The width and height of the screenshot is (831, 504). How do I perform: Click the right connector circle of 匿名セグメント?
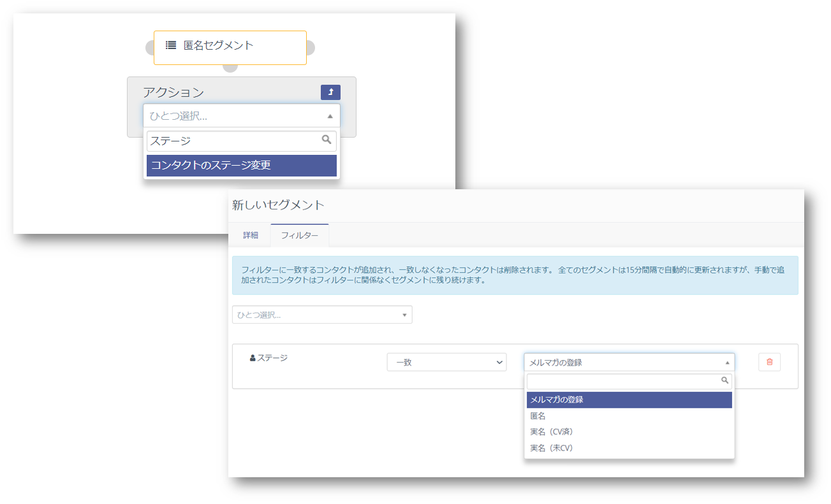(x=311, y=48)
